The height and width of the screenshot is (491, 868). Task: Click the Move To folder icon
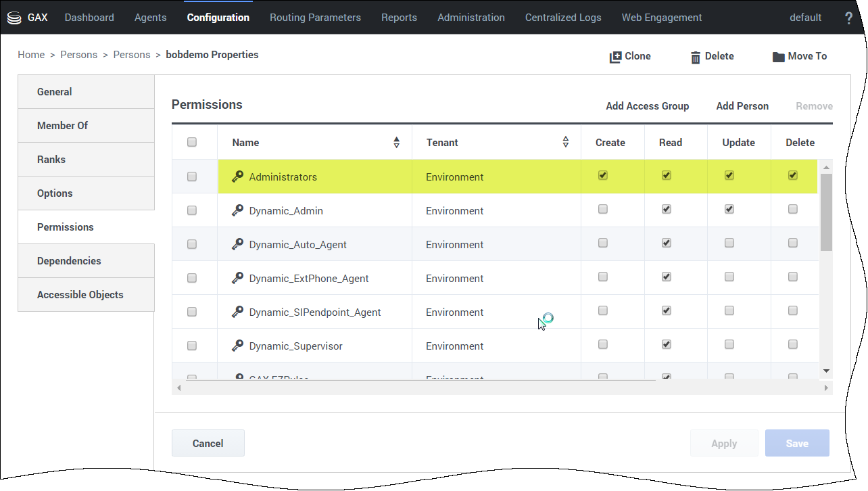(x=779, y=57)
